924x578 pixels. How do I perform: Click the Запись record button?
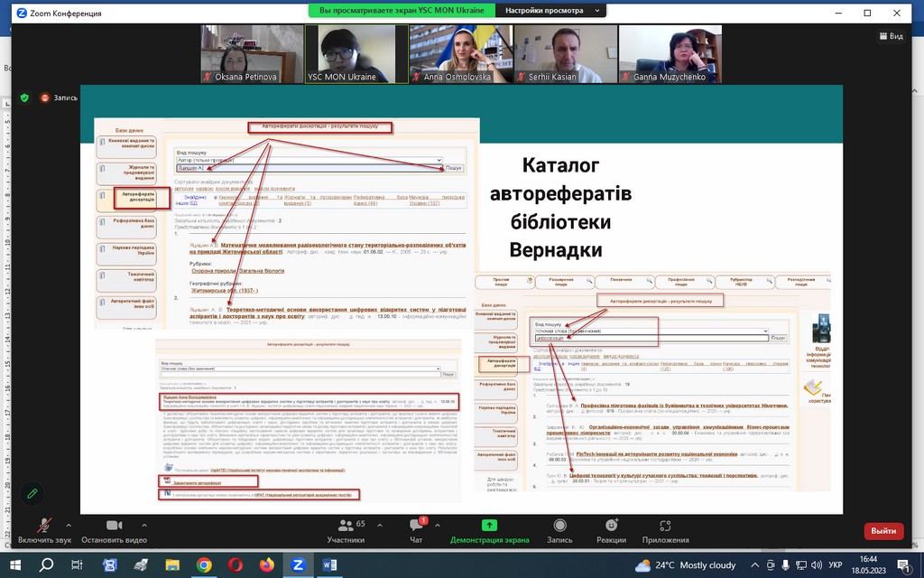pos(559,529)
